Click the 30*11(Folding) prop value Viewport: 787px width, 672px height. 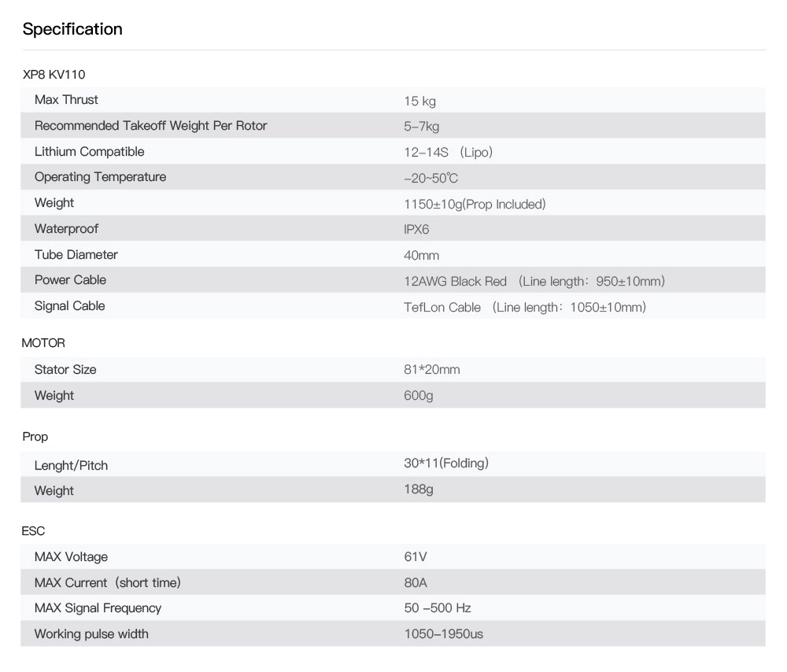(x=445, y=463)
